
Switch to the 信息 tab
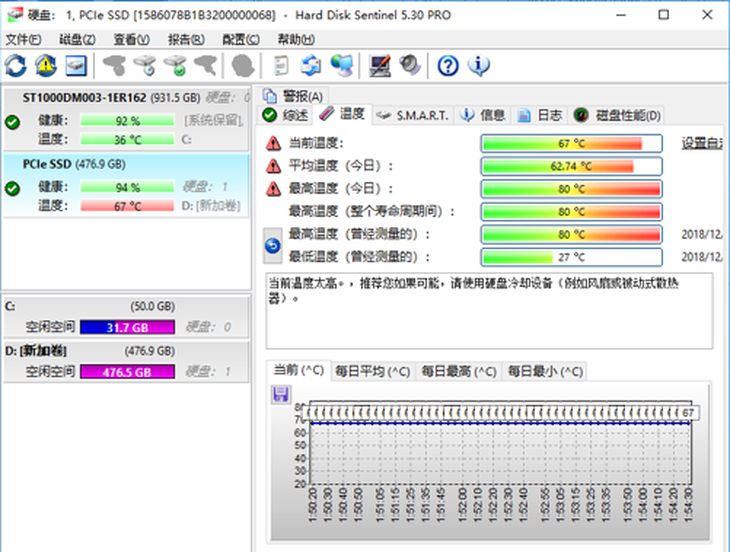pyautogui.click(x=482, y=115)
